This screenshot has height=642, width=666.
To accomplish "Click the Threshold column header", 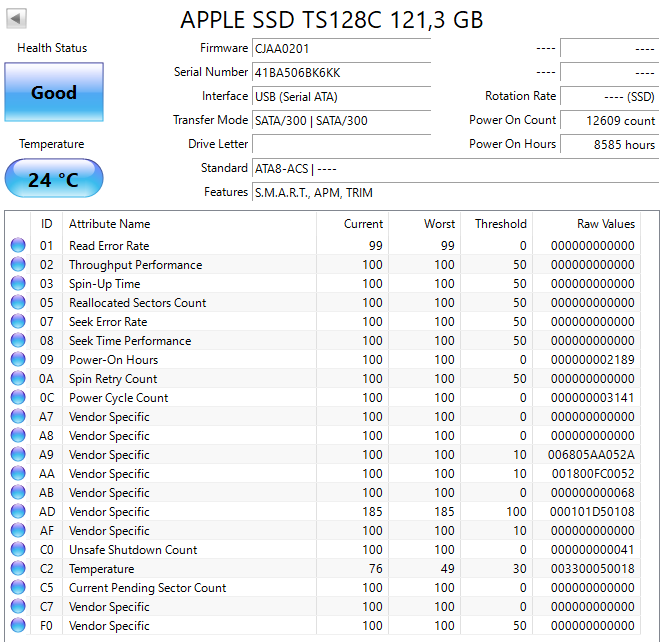I will click(x=500, y=224).
